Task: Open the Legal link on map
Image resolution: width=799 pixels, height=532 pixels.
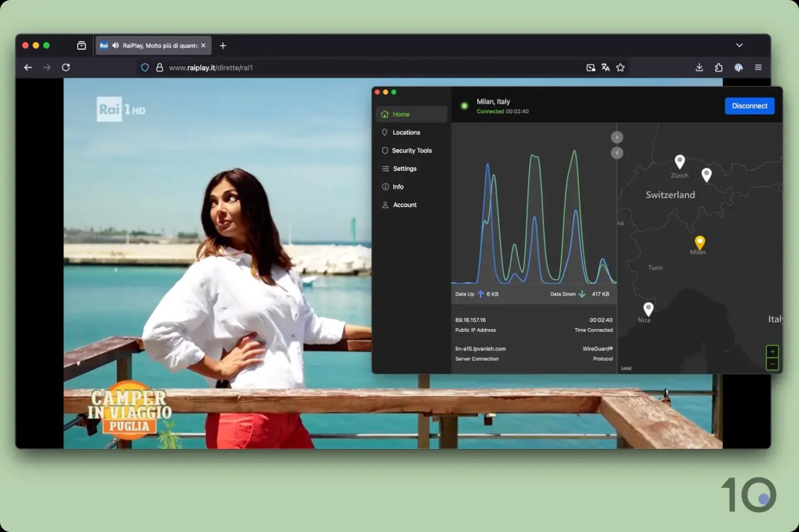Action: tap(626, 368)
